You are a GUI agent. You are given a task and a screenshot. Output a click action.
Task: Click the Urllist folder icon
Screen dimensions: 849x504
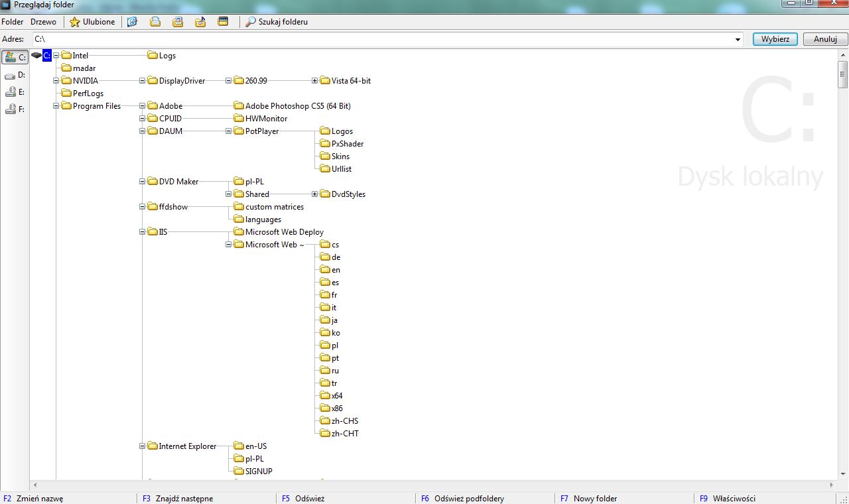325,169
